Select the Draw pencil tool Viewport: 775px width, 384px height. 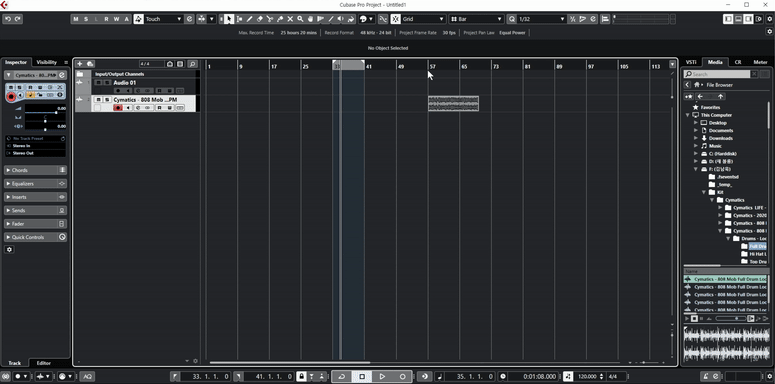(250, 19)
